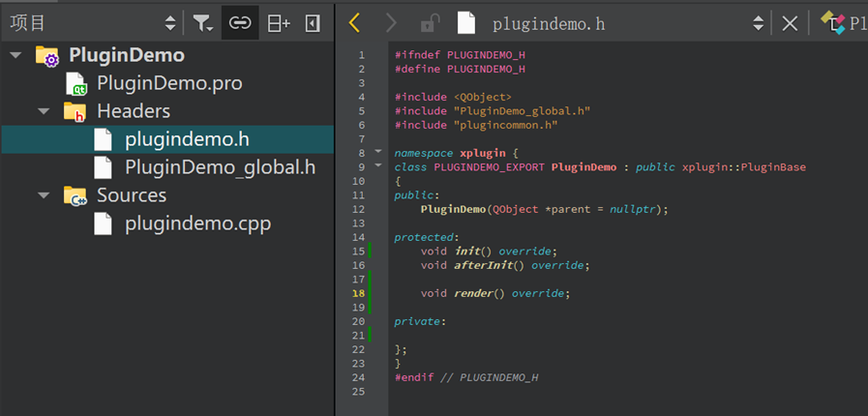Select PluginDemo_global.h in the tree

pyautogui.click(x=220, y=167)
